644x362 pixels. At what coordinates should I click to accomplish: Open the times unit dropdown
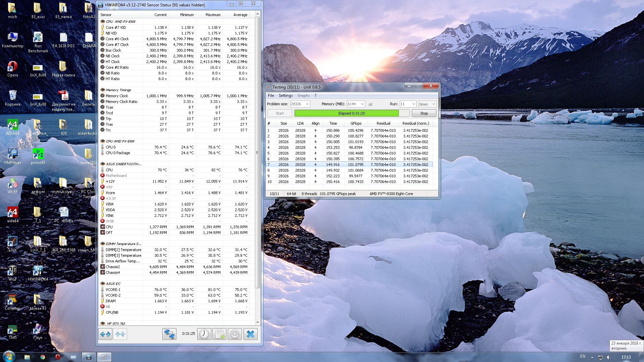pyautogui.click(x=433, y=104)
